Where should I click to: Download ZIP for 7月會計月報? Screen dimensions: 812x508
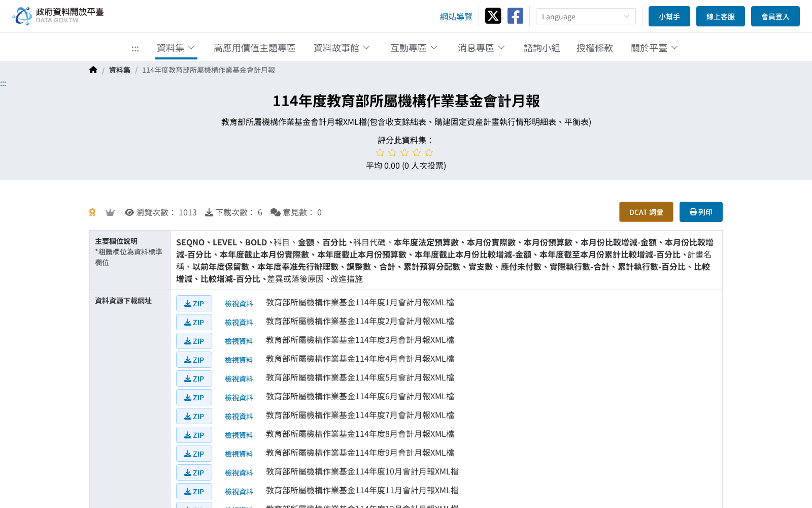[194, 416]
